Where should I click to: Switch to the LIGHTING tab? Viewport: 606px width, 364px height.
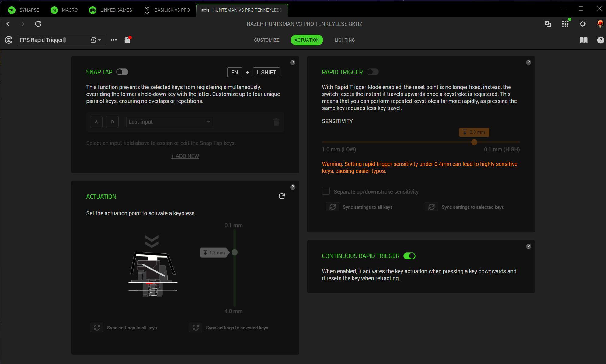pos(344,40)
